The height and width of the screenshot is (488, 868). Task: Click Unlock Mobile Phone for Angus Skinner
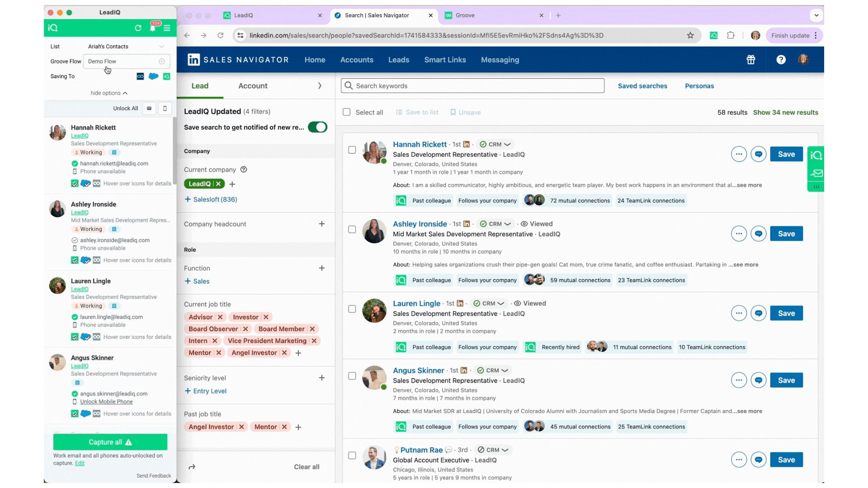pyautogui.click(x=106, y=402)
